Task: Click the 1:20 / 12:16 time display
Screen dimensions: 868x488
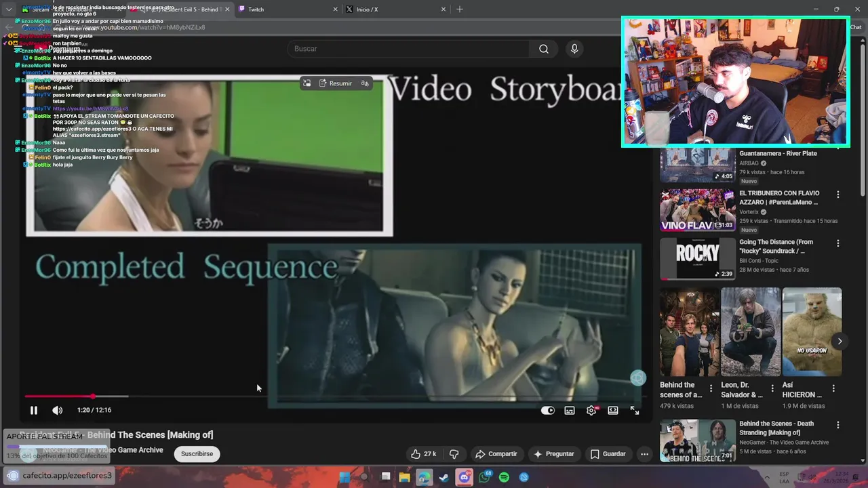Action: [x=94, y=410]
